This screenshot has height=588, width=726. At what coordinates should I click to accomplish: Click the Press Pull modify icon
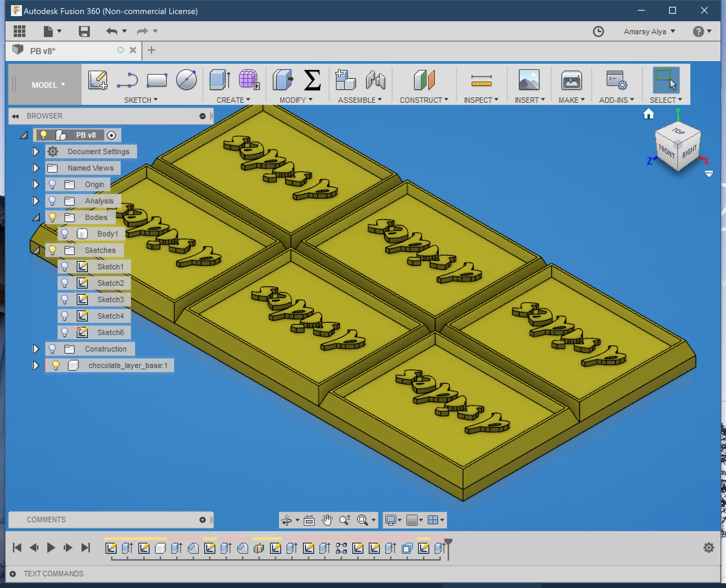pos(282,80)
